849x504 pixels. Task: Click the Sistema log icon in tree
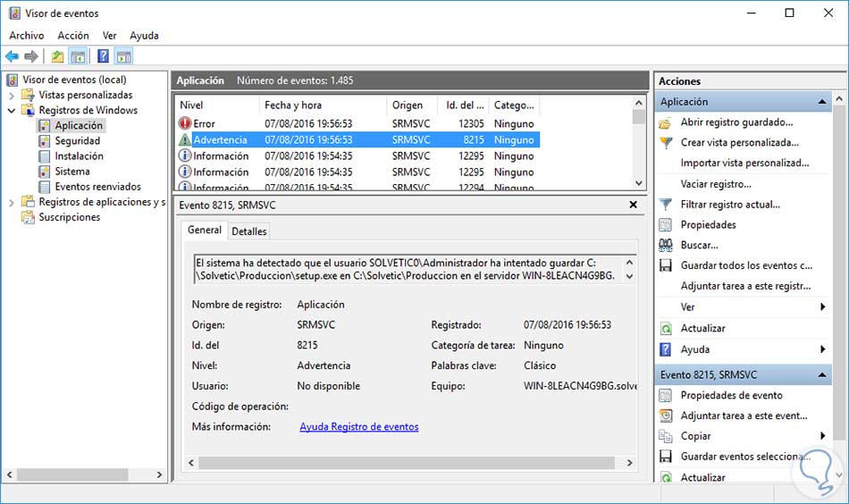point(45,172)
